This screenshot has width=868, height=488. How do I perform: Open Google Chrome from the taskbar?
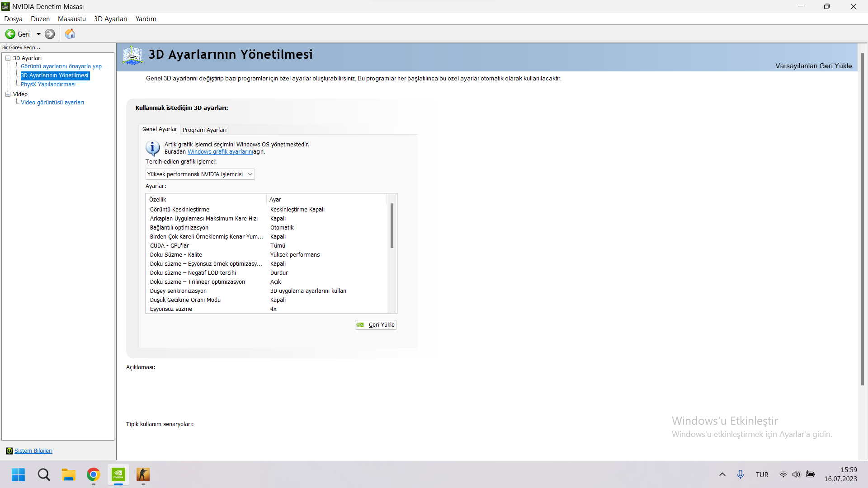click(x=94, y=474)
